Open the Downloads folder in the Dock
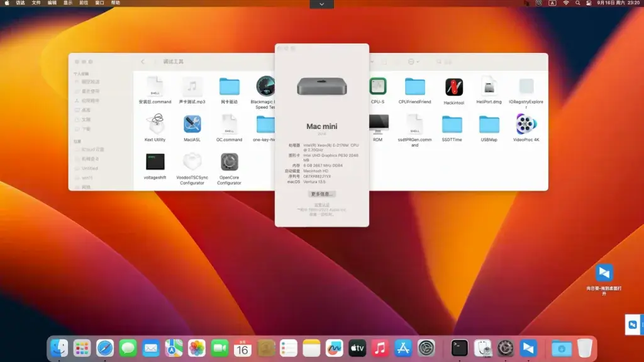Image resolution: width=644 pixels, height=362 pixels. (562, 348)
